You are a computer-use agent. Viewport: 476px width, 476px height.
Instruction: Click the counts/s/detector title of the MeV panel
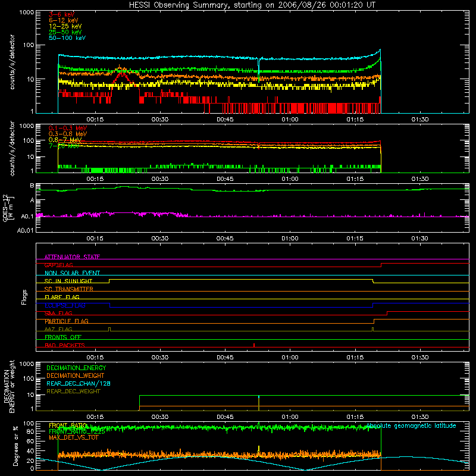[x=12, y=148]
